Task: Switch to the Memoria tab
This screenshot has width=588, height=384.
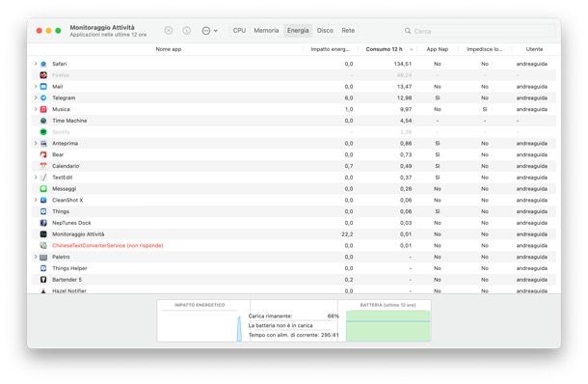Action: click(x=266, y=31)
